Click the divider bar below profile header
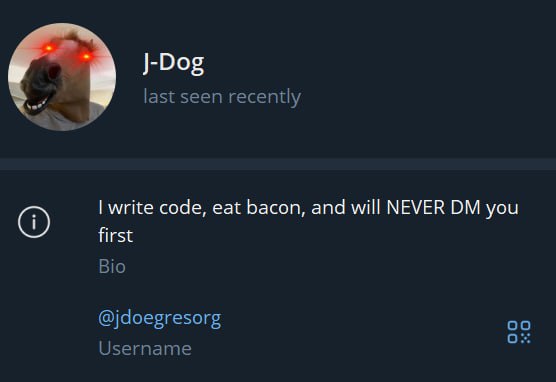 [278, 164]
